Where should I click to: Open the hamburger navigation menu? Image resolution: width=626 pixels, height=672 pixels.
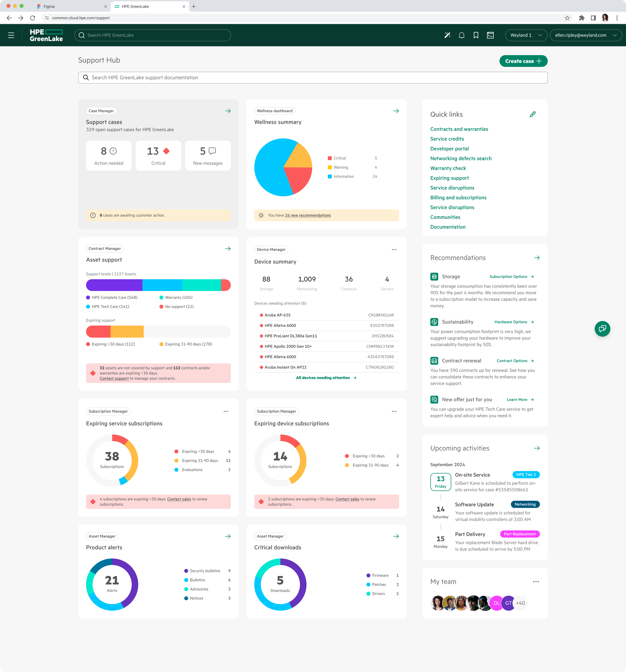(11, 35)
